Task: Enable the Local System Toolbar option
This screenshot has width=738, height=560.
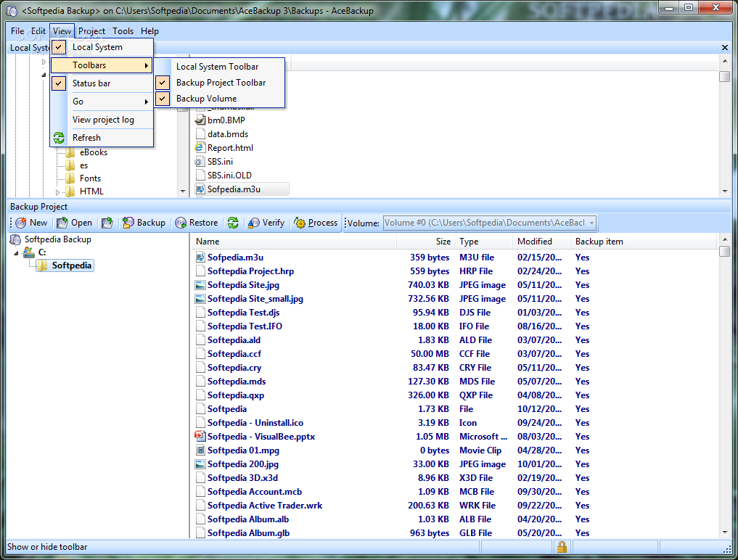Action: point(221,67)
